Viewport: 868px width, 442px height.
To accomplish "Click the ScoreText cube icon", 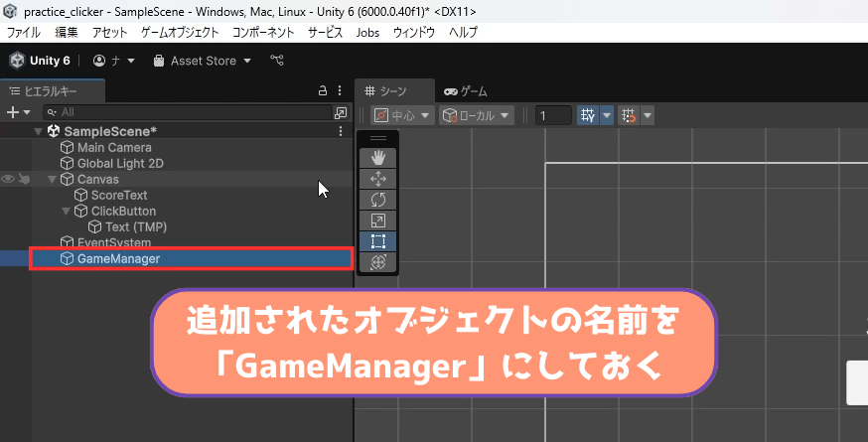I will click(80, 195).
